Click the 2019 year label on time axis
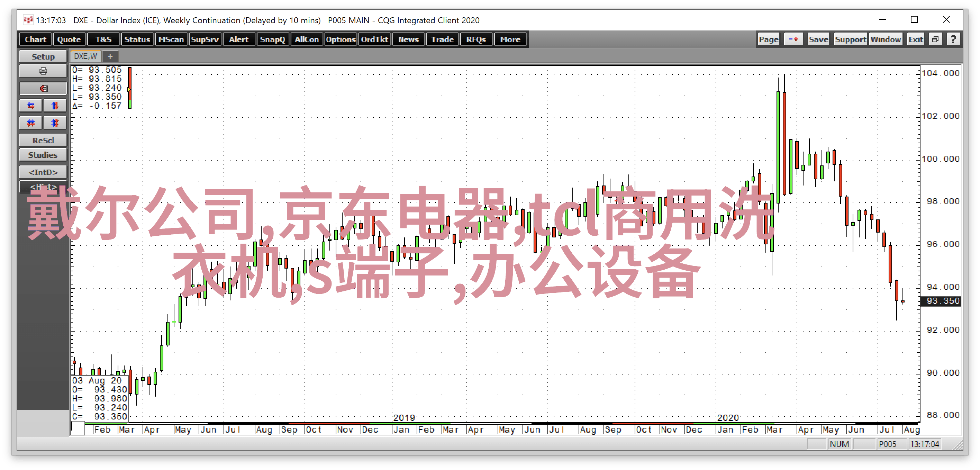Viewport: 980px width, 470px height. coord(404,417)
